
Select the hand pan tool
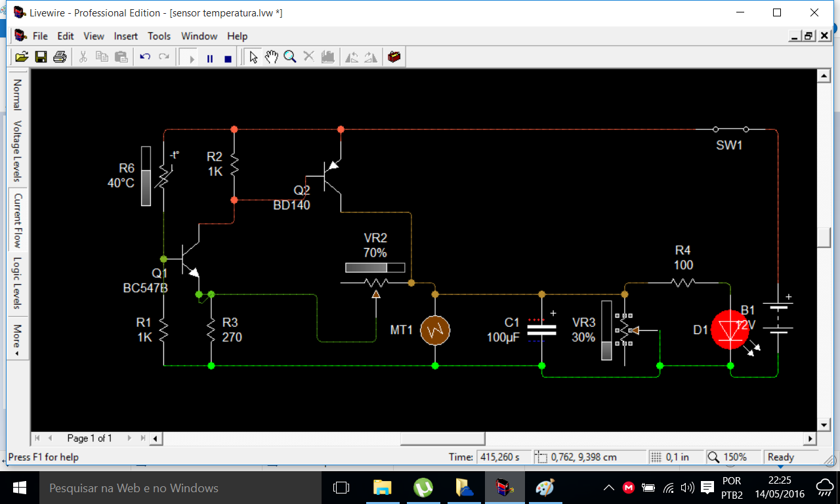tap(272, 57)
